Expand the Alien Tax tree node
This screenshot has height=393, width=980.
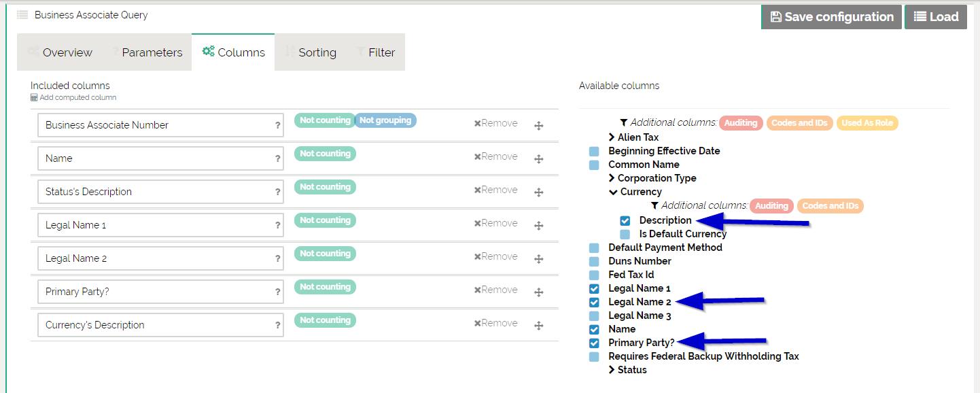coord(612,137)
